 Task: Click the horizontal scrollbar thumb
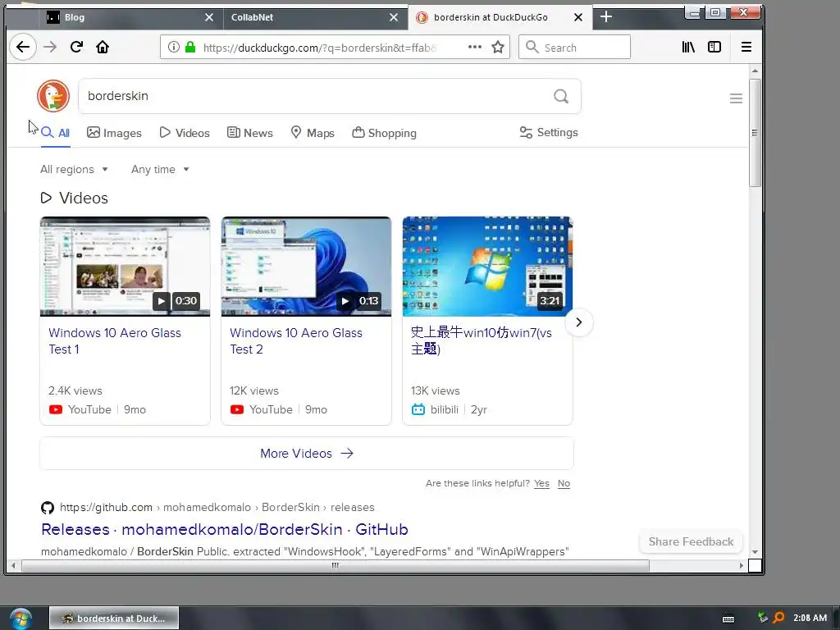click(x=335, y=565)
